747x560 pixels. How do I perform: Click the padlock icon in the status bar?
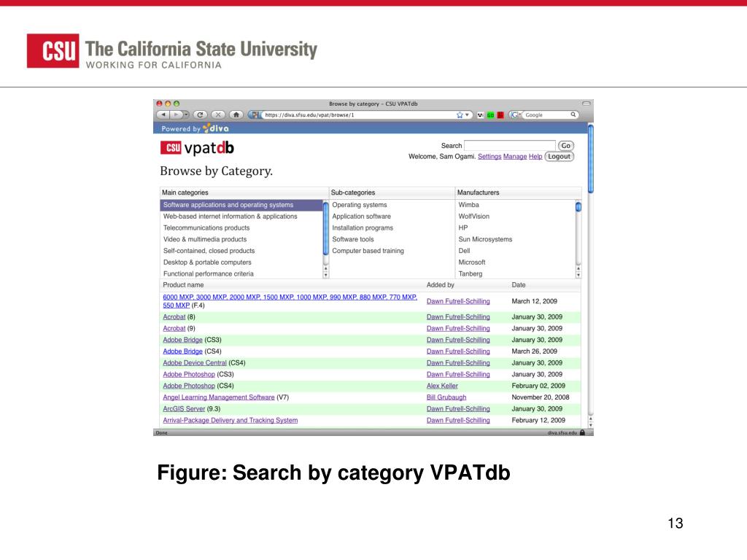point(582,432)
